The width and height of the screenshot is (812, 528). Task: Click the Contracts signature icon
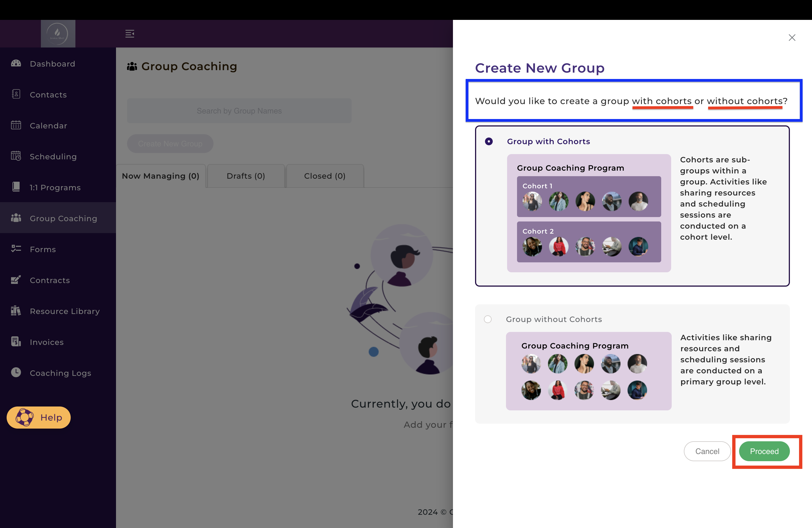(x=16, y=280)
